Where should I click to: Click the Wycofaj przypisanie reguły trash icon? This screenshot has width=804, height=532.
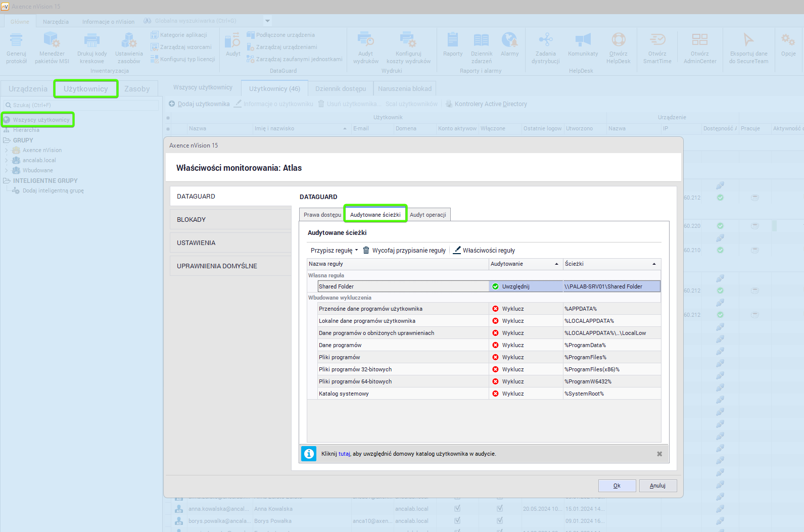pyautogui.click(x=366, y=250)
